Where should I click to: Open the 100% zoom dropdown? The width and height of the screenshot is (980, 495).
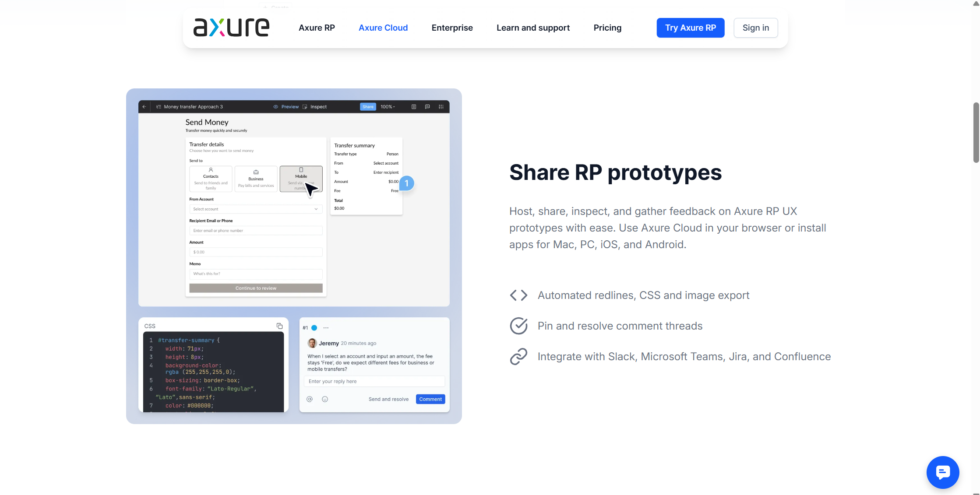coord(388,107)
